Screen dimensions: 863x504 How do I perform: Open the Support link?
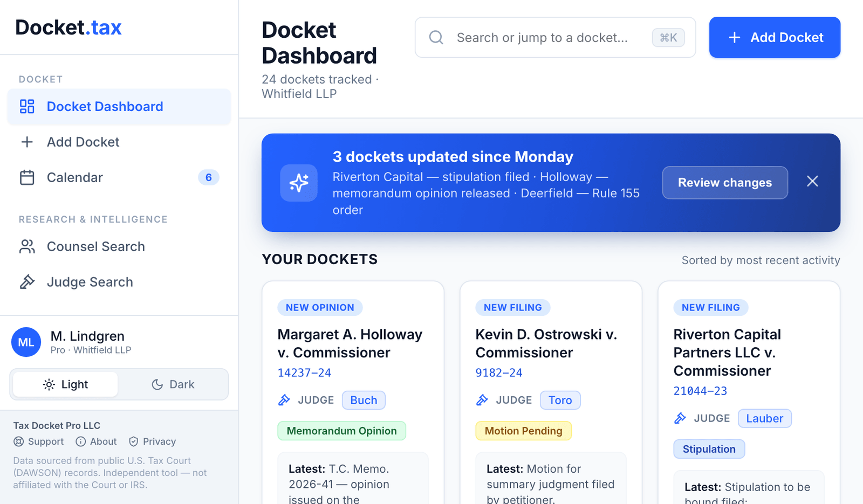click(x=38, y=442)
